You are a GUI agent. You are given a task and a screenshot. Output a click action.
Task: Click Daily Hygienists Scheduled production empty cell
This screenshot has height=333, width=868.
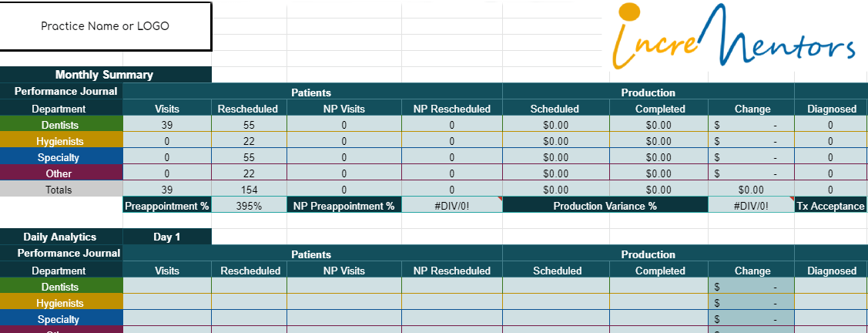click(556, 303)
